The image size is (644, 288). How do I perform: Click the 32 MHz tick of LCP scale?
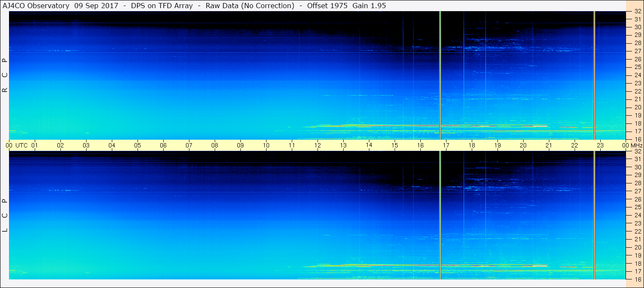[x=637, y=151]
